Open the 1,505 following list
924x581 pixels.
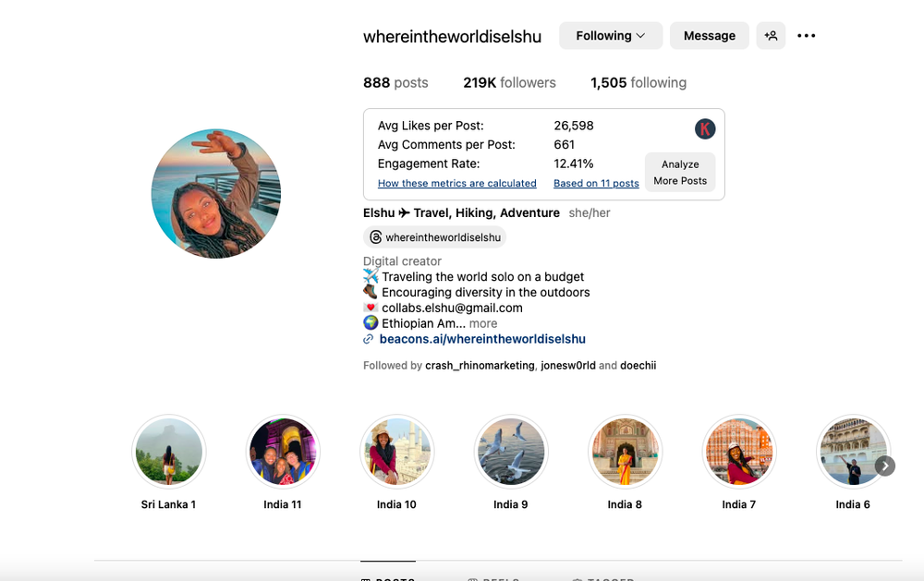click(638, 82)
